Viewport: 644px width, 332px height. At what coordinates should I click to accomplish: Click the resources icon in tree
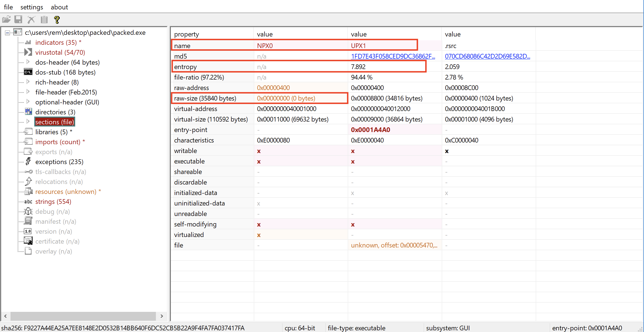point(28,191)
